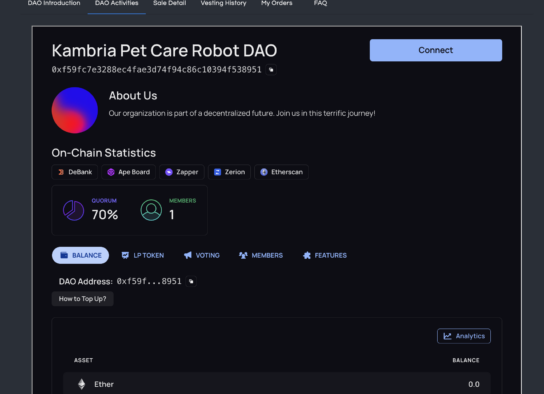544x394 pixels.
Task: Click the Ether asset row
Action: point(277,384)
